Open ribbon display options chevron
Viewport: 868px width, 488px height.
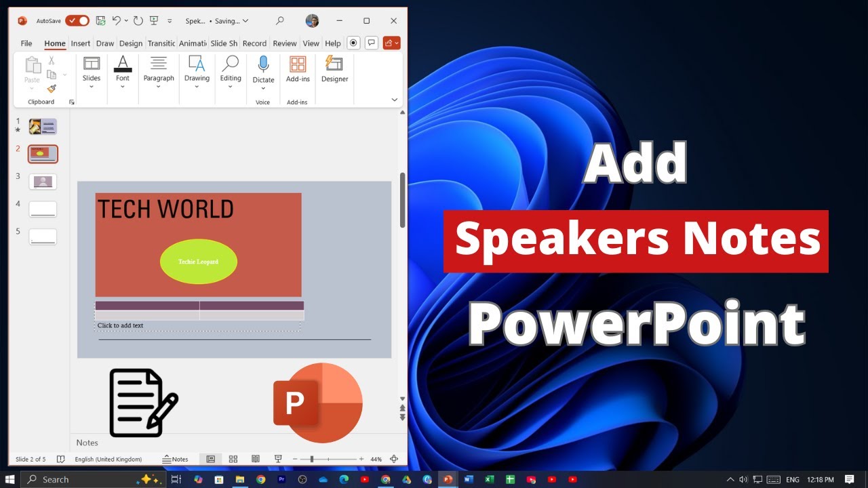[395, 100]
